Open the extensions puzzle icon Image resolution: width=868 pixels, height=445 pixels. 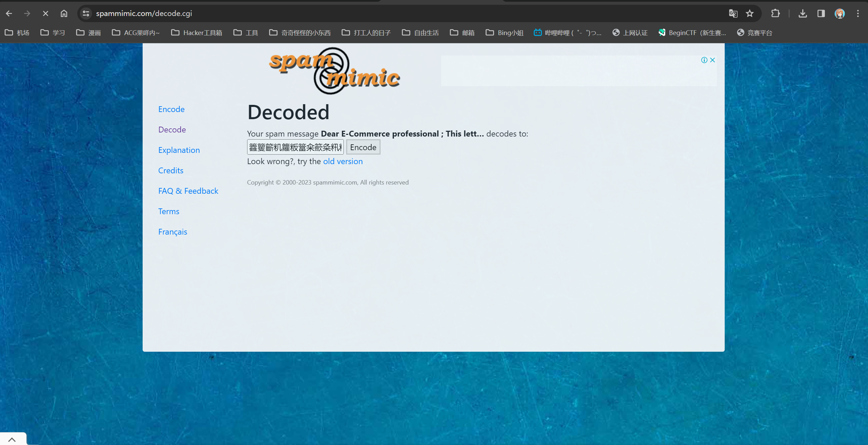pyautogui.click(x=775, y=13)
